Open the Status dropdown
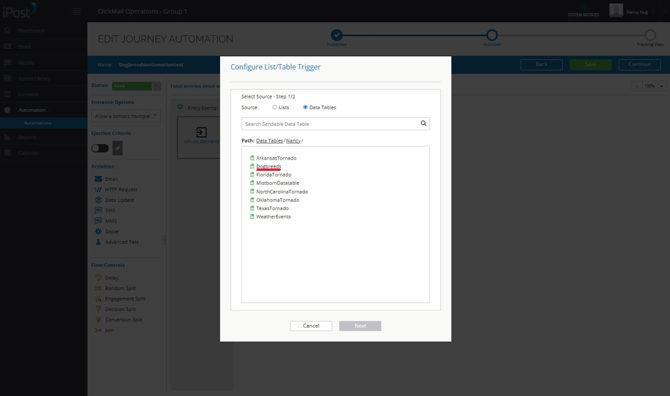This screenshot has width=670, height=396. 136,86
